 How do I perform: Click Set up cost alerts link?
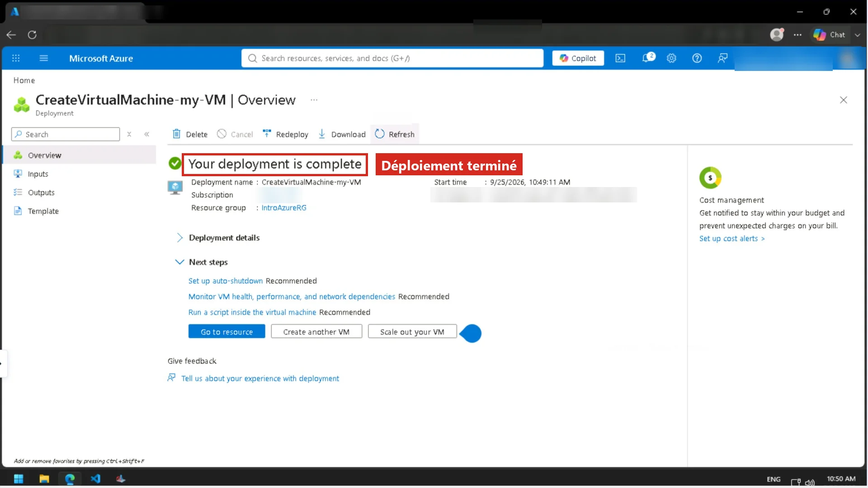(732, 239)
